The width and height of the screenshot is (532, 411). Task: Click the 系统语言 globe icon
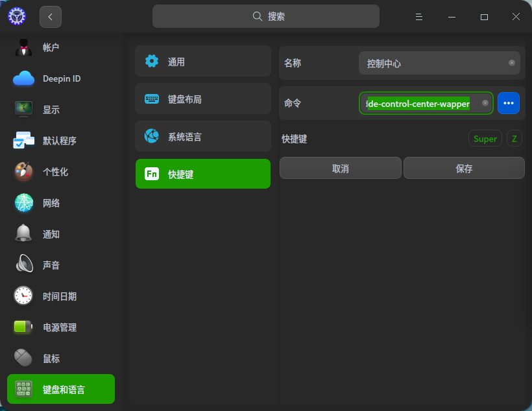152,136
